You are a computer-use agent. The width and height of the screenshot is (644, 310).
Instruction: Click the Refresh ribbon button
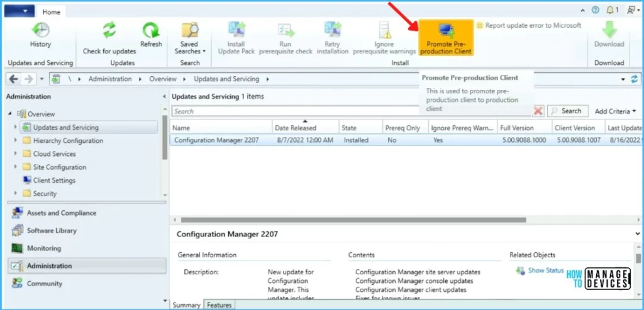[151, 36]
